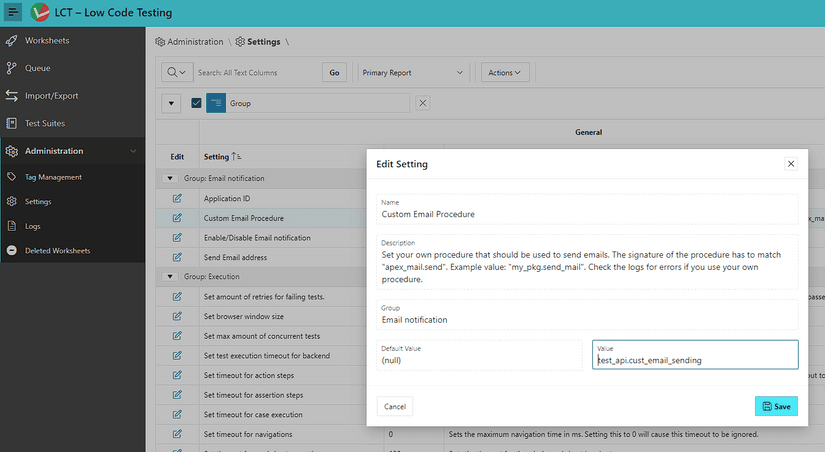The image size is (825, 452).
Task: Edit the Application ID setting
Action: [177, 198]
